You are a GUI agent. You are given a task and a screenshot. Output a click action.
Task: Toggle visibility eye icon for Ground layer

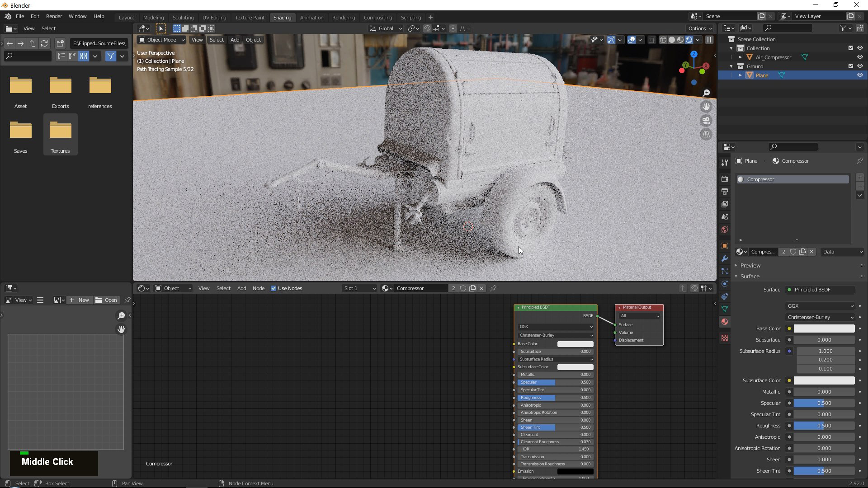[x=859, y=66]
